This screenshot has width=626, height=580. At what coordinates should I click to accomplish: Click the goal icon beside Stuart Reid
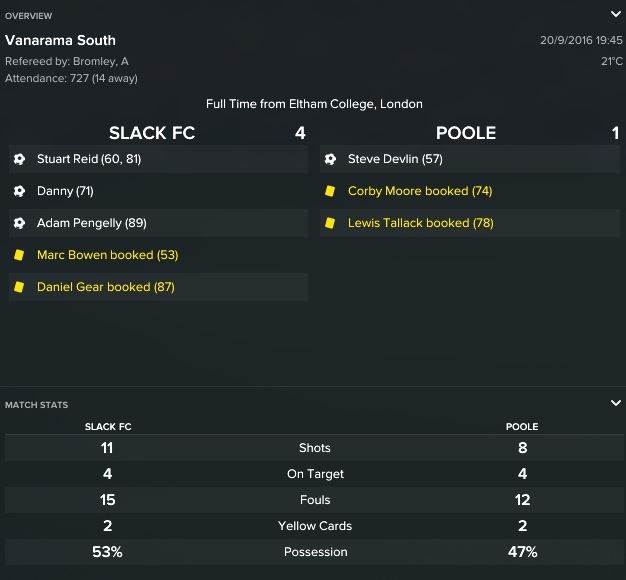coord(19,159)
